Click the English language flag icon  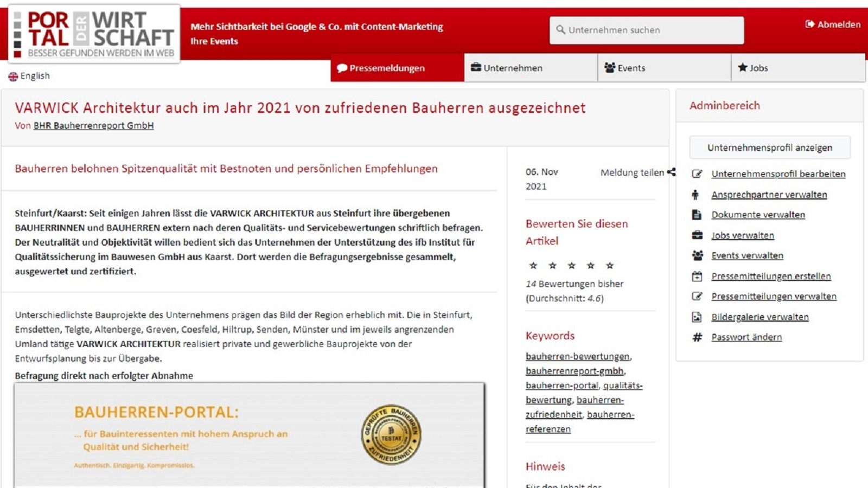pos(13,76)
